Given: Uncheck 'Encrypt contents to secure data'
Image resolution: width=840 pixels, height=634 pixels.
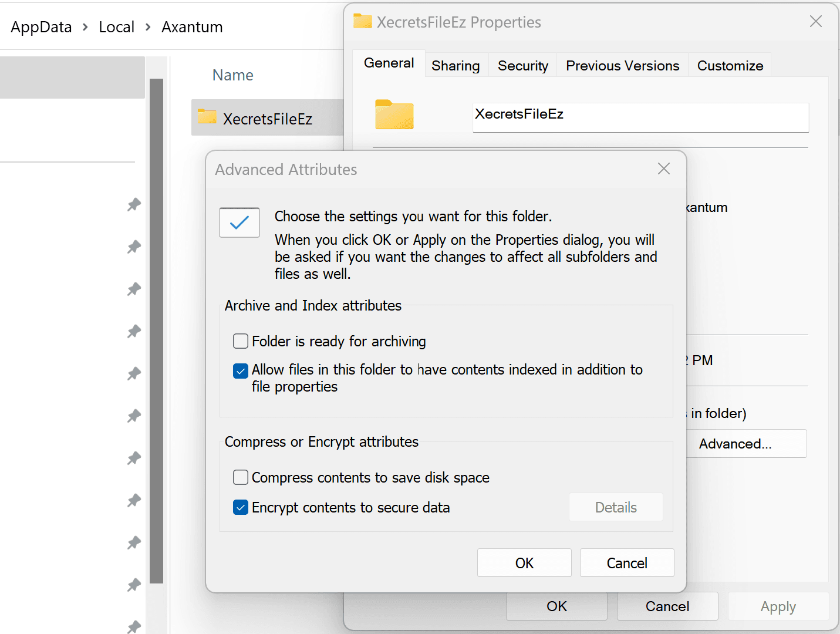Looking at the screenshot, I should (x=240, y=507).
